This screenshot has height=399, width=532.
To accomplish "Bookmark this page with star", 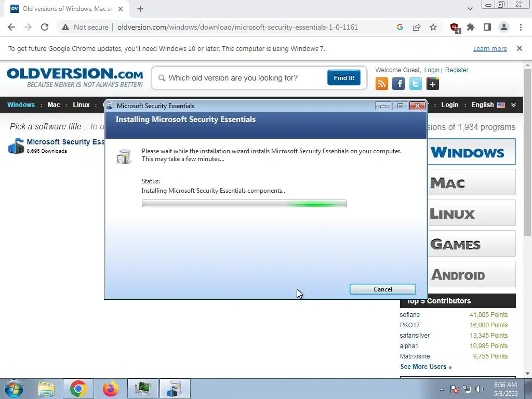I will pyautogui.click(x=433, y=27).
